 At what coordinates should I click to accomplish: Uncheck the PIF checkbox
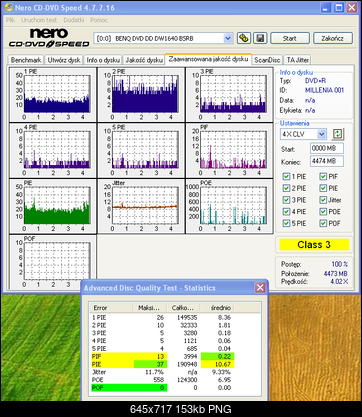323,177
